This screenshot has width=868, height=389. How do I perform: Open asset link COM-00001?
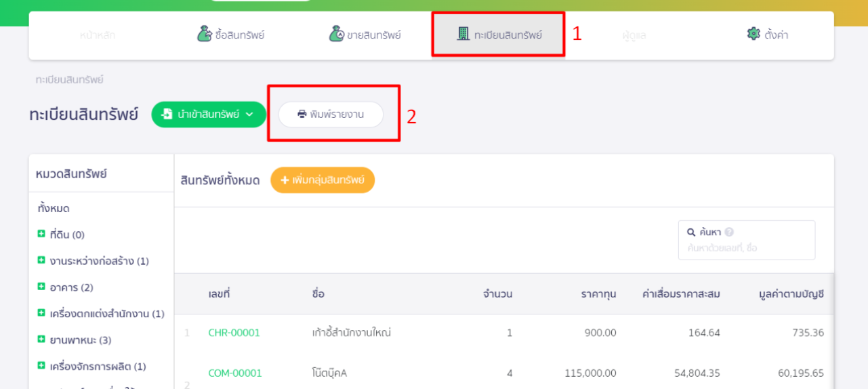(235, 373)
